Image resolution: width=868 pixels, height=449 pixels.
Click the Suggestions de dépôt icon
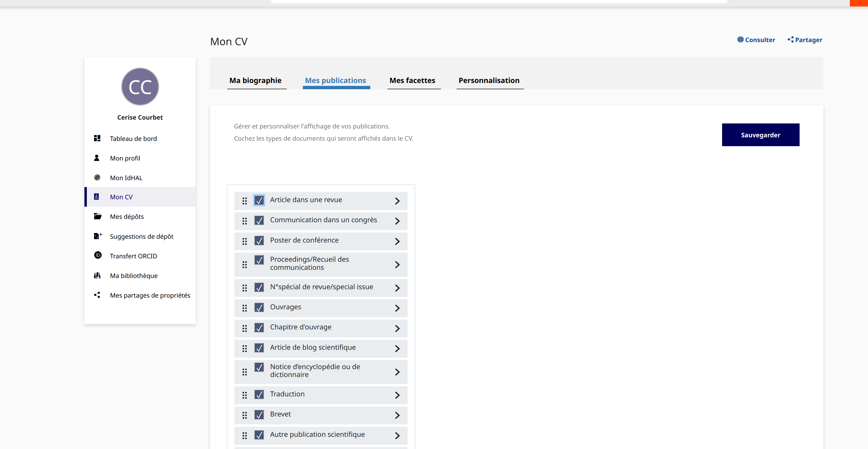point(97,236)
